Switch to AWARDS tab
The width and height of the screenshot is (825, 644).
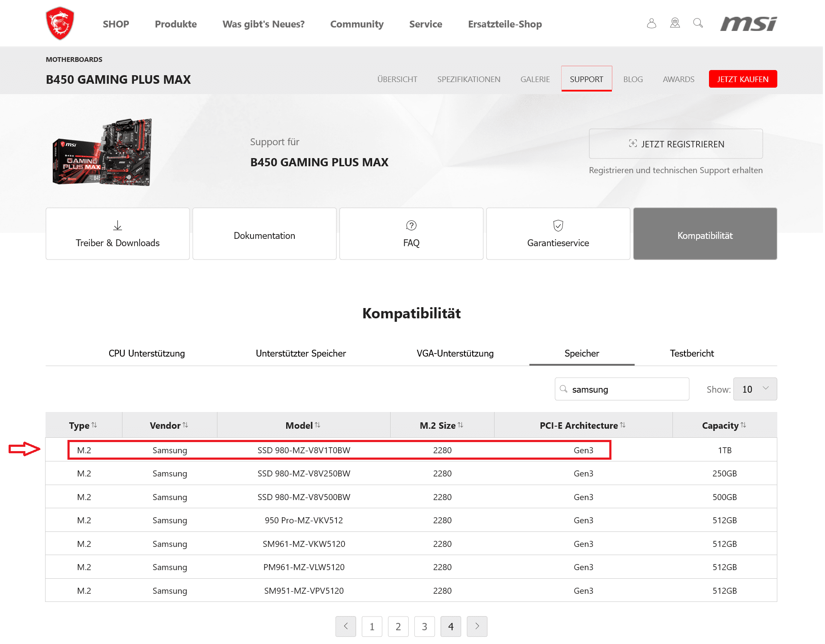pos(678,79)
